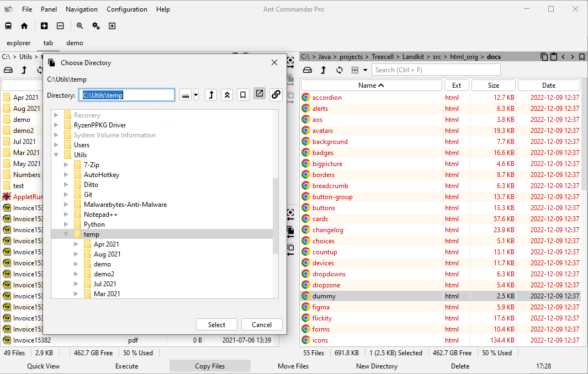Switch to the explorer tab
The width and height of the screenshot is (588, 374).
tap(18, 43)
